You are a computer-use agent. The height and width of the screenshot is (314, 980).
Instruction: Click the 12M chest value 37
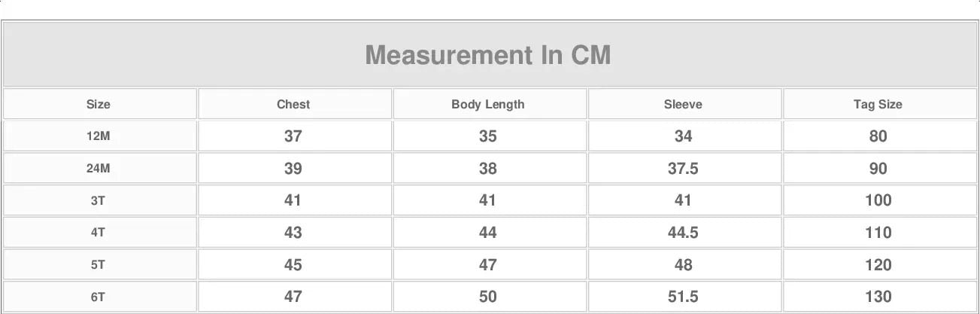293,136
